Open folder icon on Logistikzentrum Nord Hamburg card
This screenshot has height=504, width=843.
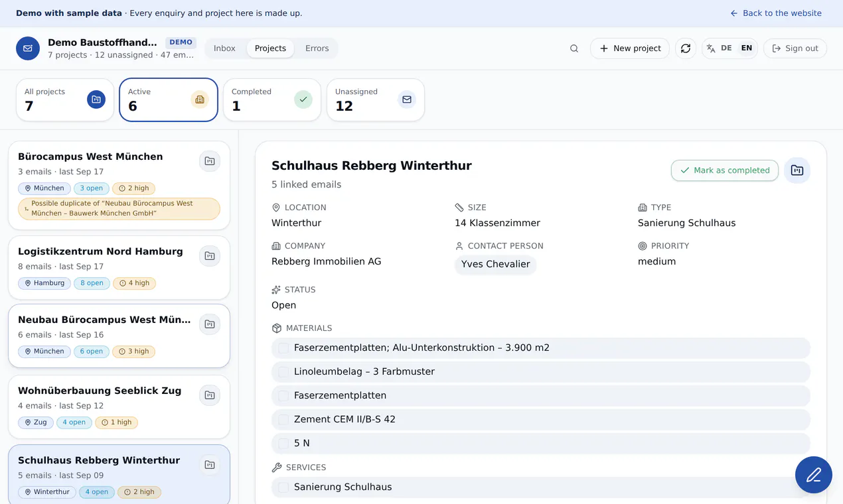tap(210, 256)
